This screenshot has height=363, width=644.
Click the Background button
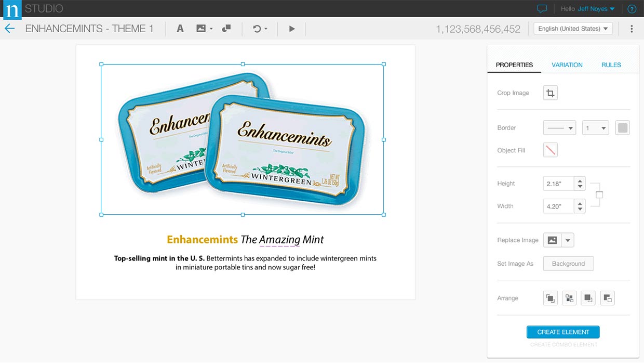pyautogui.click(x=568, y=264)
